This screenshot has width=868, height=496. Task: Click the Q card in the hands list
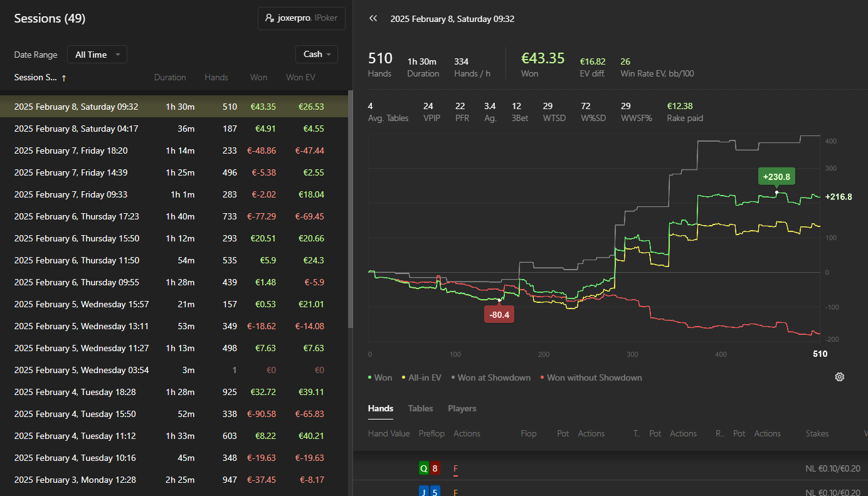424,468
